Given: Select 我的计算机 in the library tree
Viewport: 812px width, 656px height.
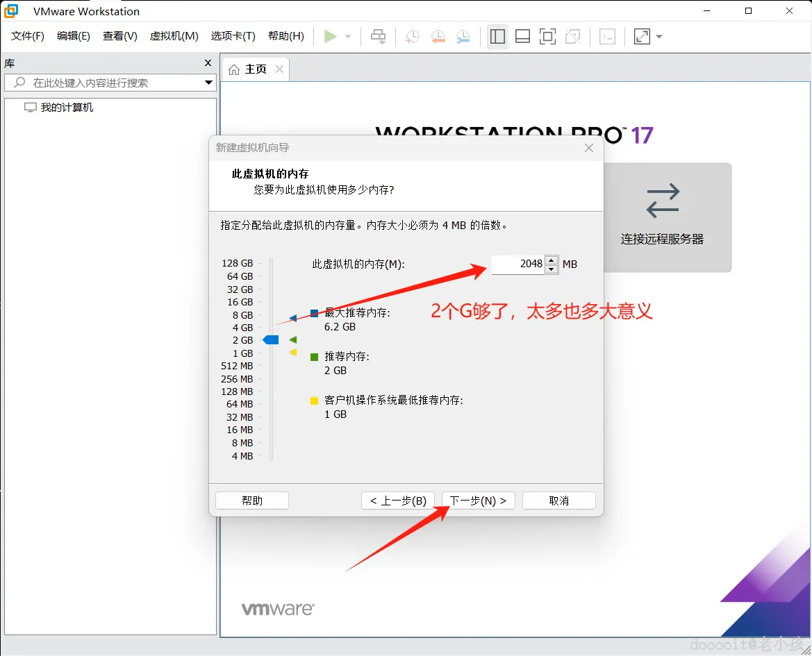Looking at the screenshot, I should [67, 107].
